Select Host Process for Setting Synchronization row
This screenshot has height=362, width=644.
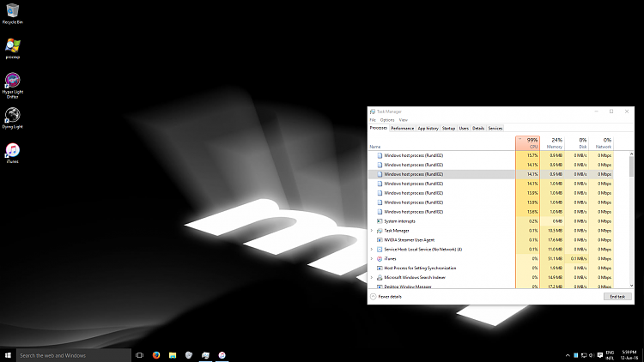491,268
